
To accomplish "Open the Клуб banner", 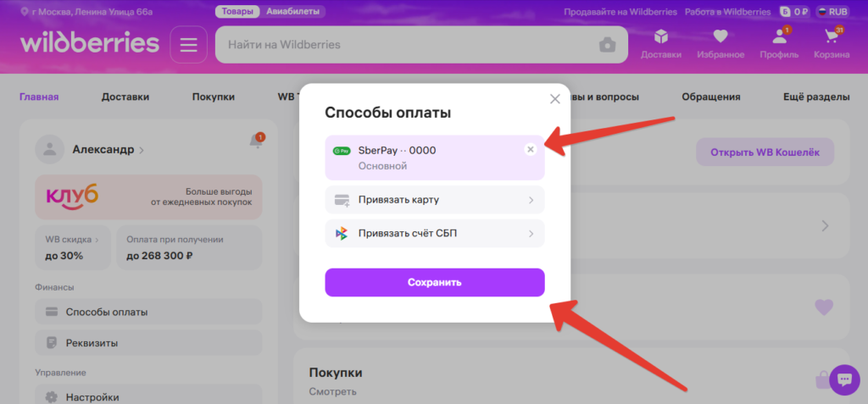I will pyautogui.click(x=148, y=197).
